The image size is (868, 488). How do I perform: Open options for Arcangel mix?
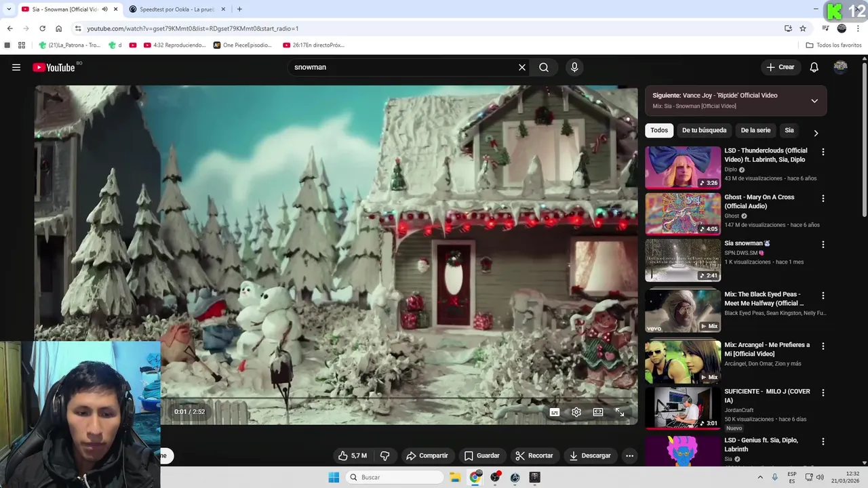[823, 346]
